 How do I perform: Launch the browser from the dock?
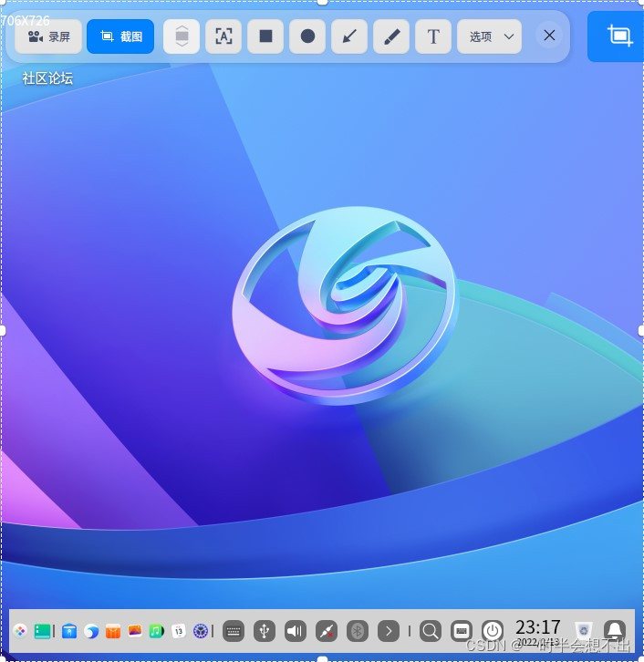pyautogui.click(x=91, y=631)
